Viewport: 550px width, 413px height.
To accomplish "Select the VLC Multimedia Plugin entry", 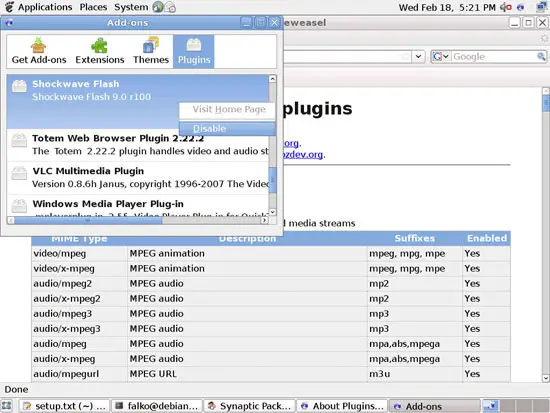I will coord(138,178).
